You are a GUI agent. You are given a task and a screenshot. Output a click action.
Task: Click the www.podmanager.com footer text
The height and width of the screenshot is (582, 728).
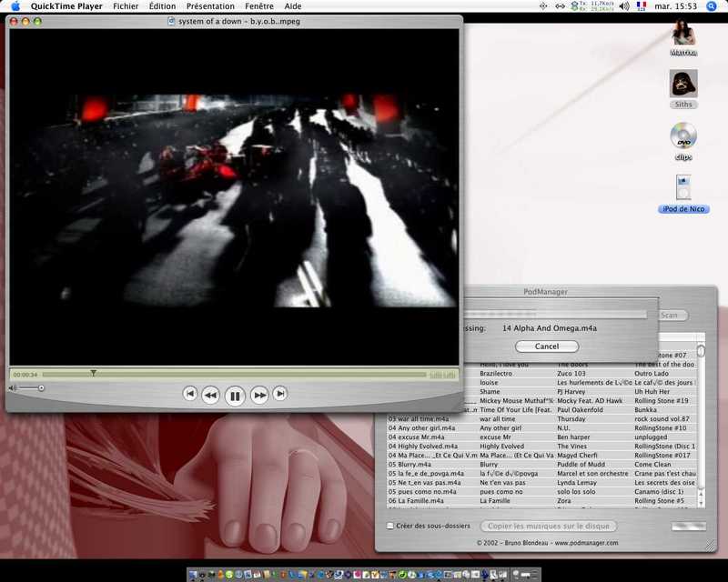586,543
